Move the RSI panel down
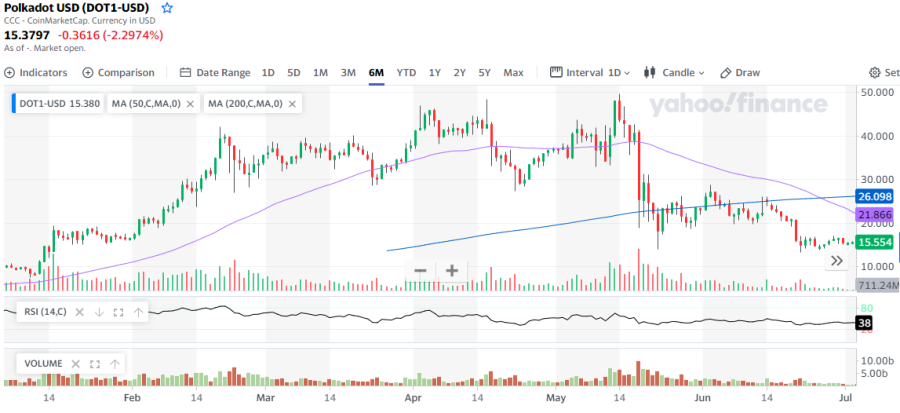Viewport: 900px width, 413px height. (x=99, y=312)
